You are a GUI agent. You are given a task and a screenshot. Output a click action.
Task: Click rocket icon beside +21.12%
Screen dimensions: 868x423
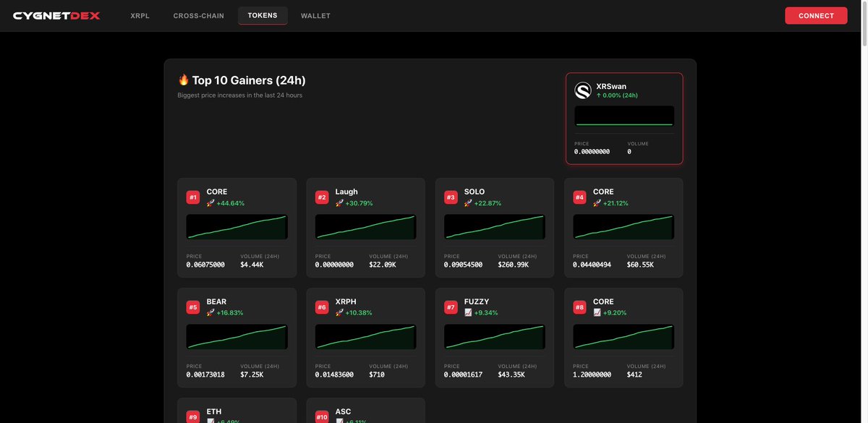click(597, 203)
